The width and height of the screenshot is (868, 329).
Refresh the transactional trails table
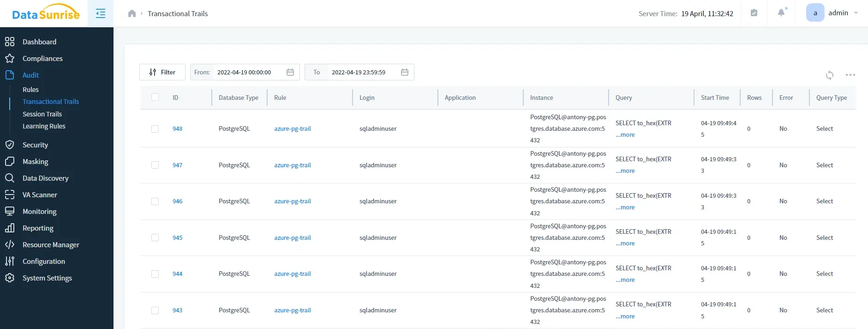(x=829, y=75)
